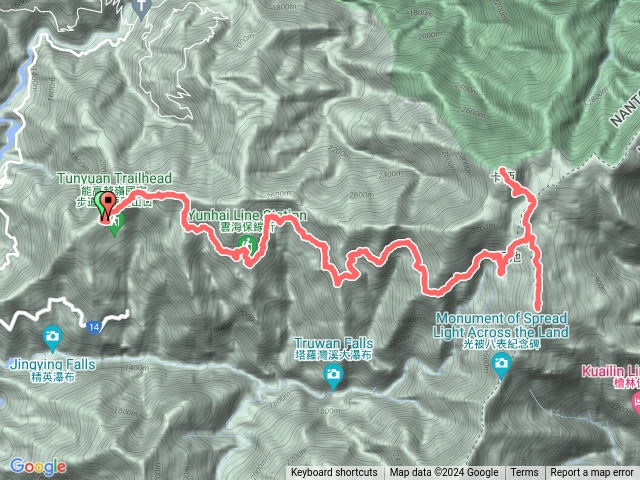Click Report a map error
The height and width of the screenshot is (480, 640).
(x=592, y=473)
